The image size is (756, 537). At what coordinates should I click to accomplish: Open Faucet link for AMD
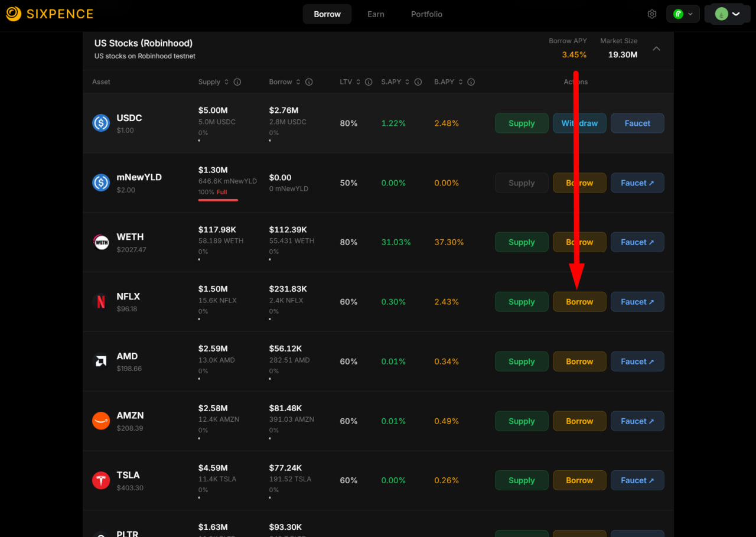click(x=637, y=362)
